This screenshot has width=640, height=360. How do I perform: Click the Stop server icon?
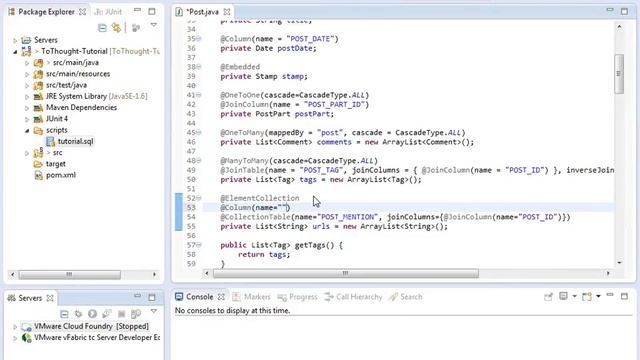point(121,314)
